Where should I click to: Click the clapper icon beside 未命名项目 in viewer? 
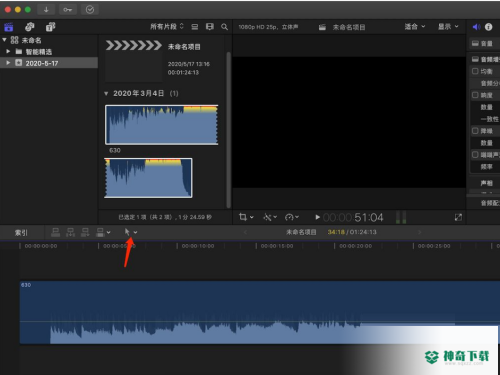(322, 27)
